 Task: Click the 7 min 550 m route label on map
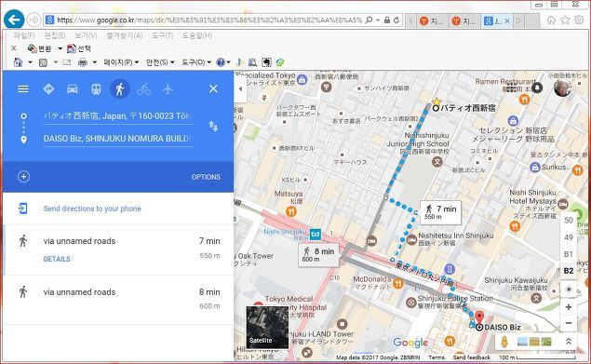click(x=440, y=212)
